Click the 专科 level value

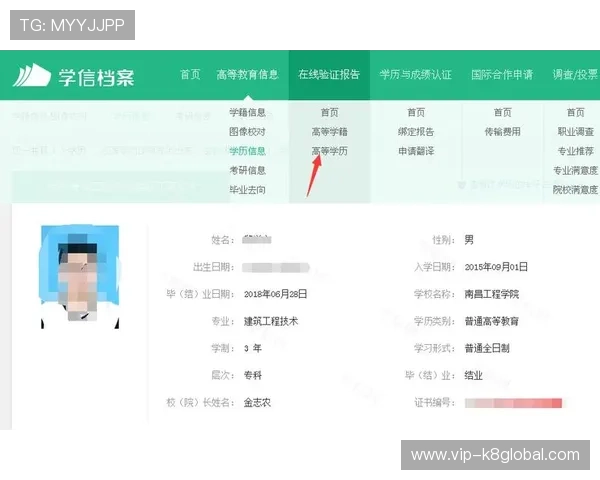coord(253,376)
